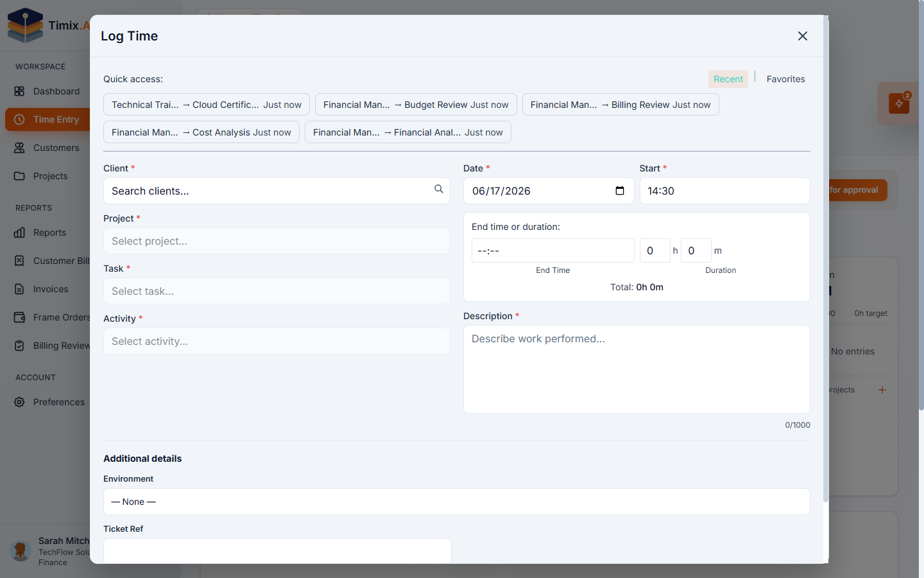Click the for approval orange button
The image size is (924, 578).
857,190
